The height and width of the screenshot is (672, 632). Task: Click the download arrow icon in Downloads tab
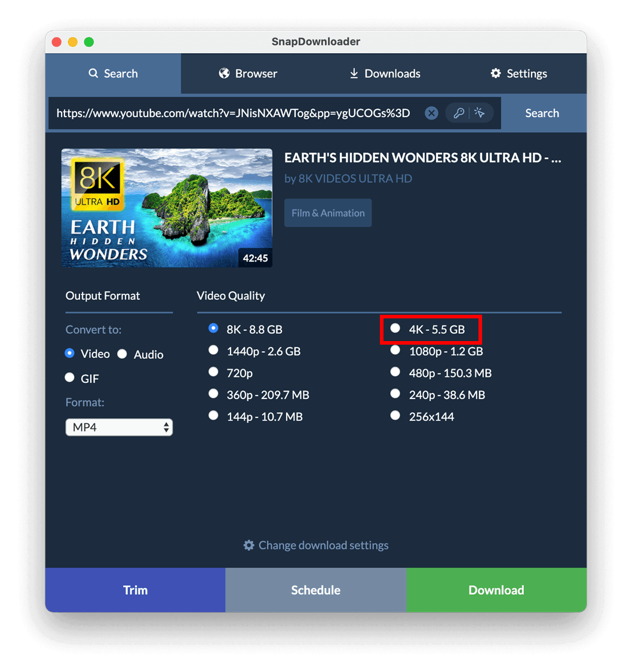coord(354,73)
